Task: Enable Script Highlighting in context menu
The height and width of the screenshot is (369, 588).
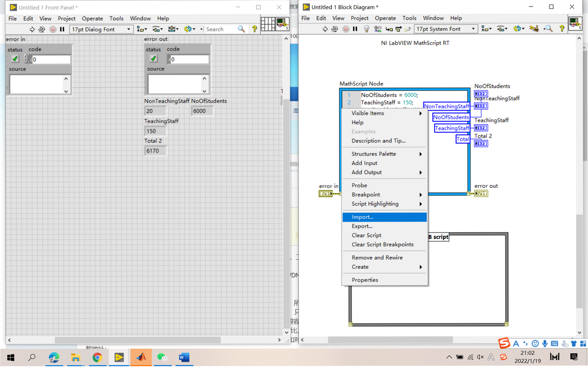Action: (375, 204)
